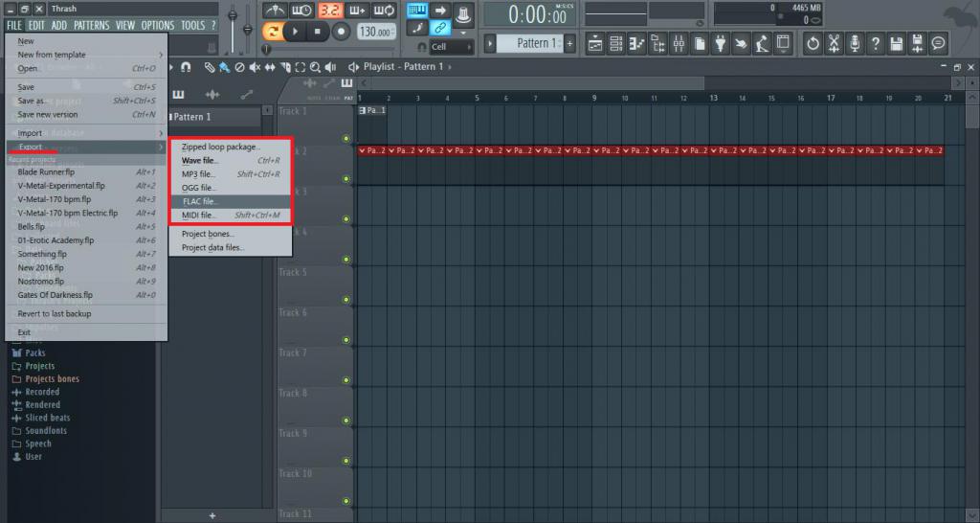
Task: Click the tempo 130.000 field
Action: (x=376, y=32)
